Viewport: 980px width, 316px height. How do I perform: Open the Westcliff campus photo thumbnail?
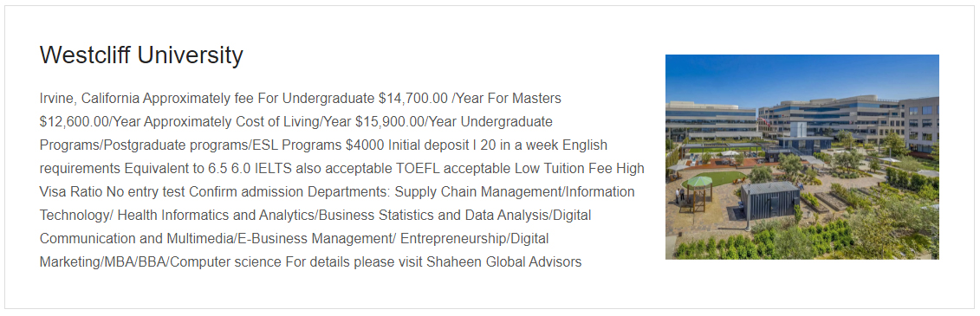pyautogui.click(x=802, y=157)
